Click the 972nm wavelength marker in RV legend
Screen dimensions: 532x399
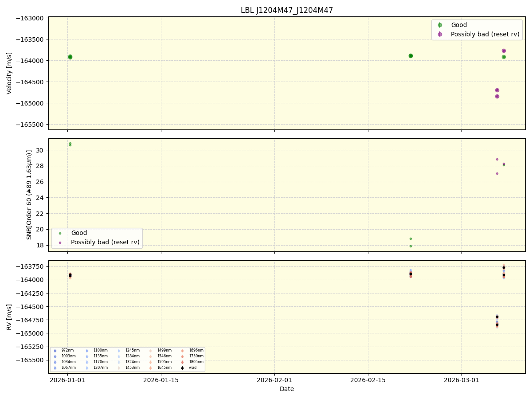55,350
